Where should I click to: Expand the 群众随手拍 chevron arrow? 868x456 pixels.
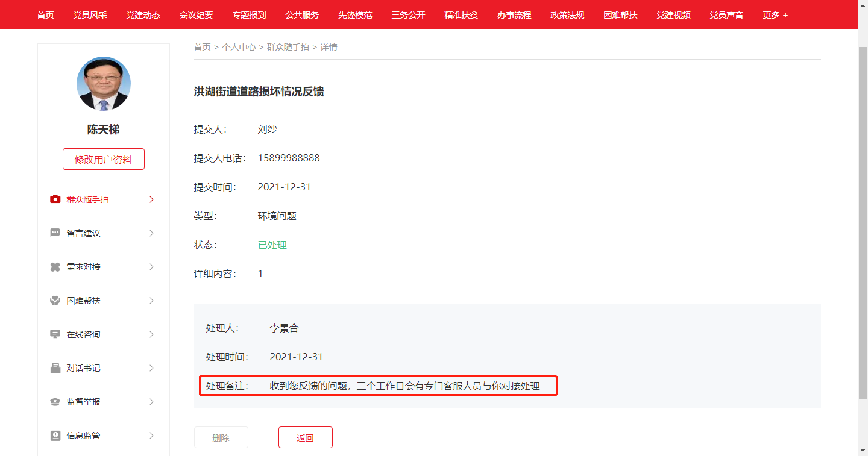151,199
